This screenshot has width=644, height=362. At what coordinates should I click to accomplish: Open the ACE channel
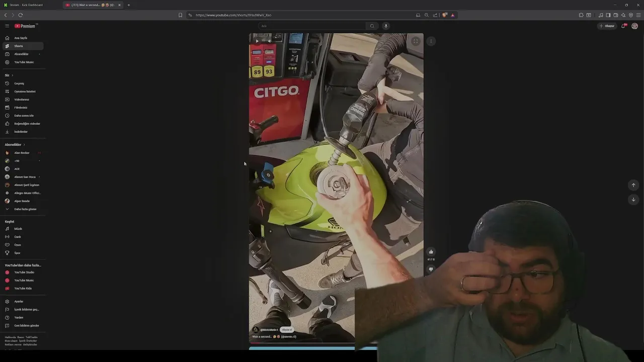(23, 169)
